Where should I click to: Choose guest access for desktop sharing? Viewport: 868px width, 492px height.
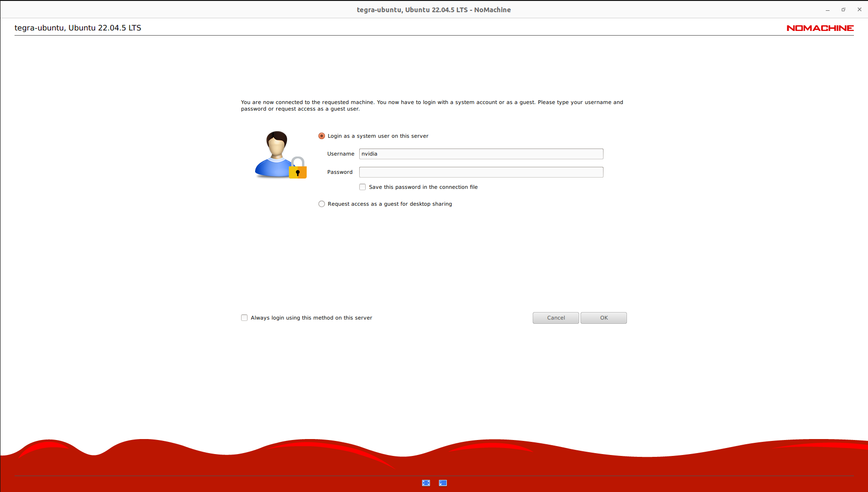tap(322, 204)
